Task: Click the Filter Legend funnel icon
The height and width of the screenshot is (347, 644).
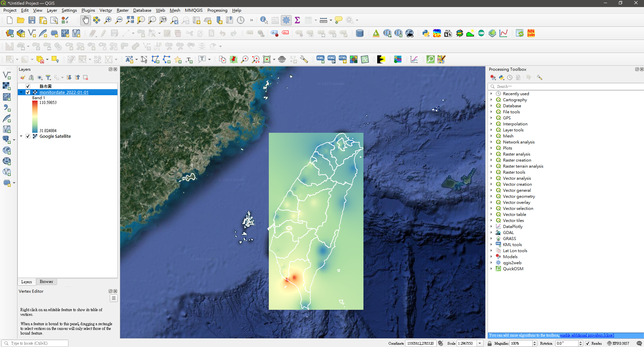Action: click(48, 77)
